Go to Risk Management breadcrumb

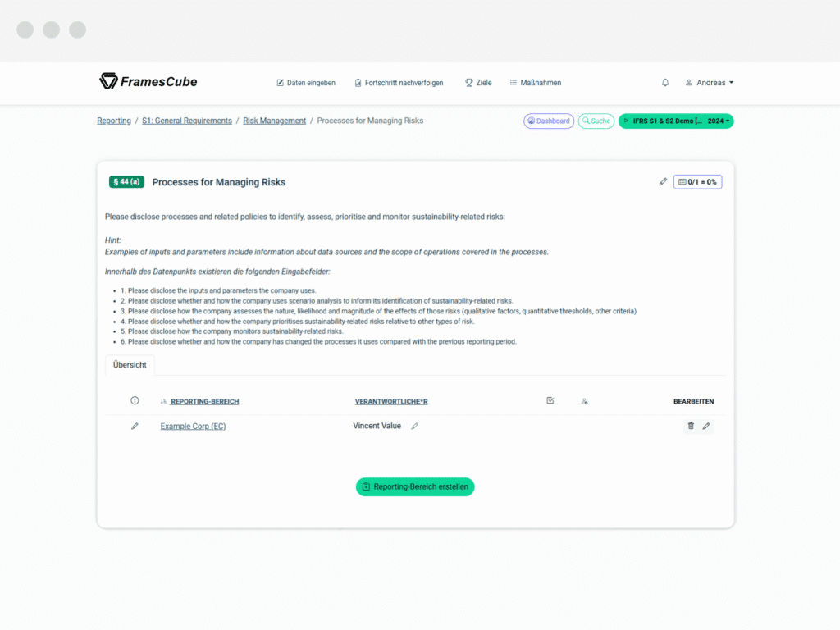coord(274,121)
